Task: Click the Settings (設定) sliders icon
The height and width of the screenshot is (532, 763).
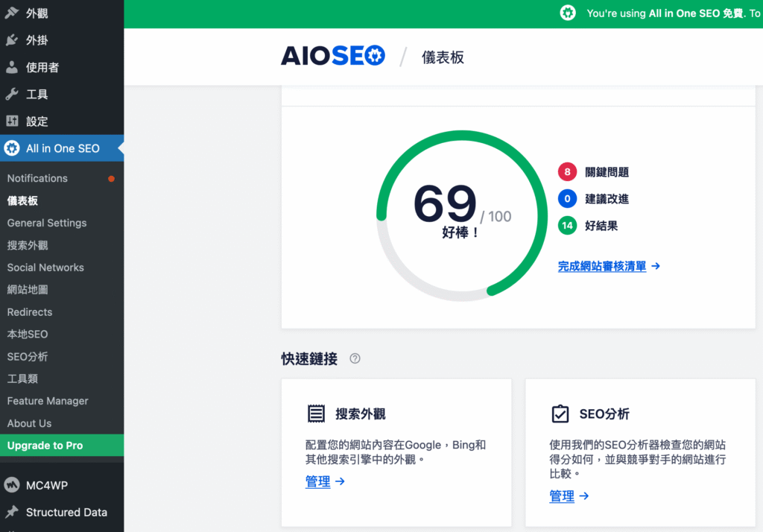Action: (x=12, y=121)
